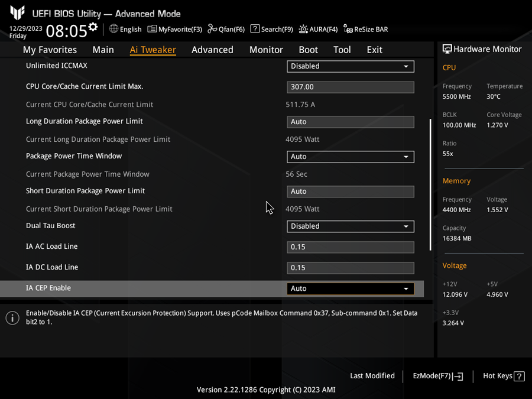Click the Short Duration Package Power Limit field
This screenshot has height=399, width=532.
coord(351,192)
